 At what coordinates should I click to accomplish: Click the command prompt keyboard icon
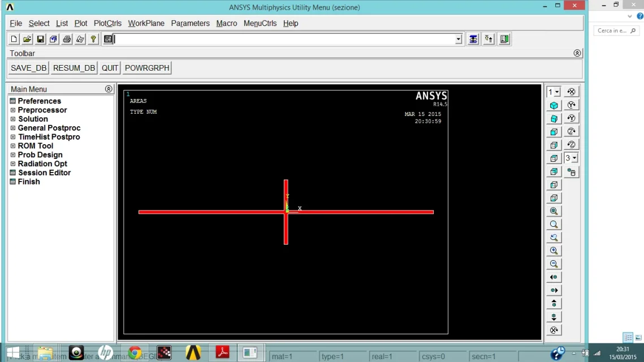click(107, 39)
